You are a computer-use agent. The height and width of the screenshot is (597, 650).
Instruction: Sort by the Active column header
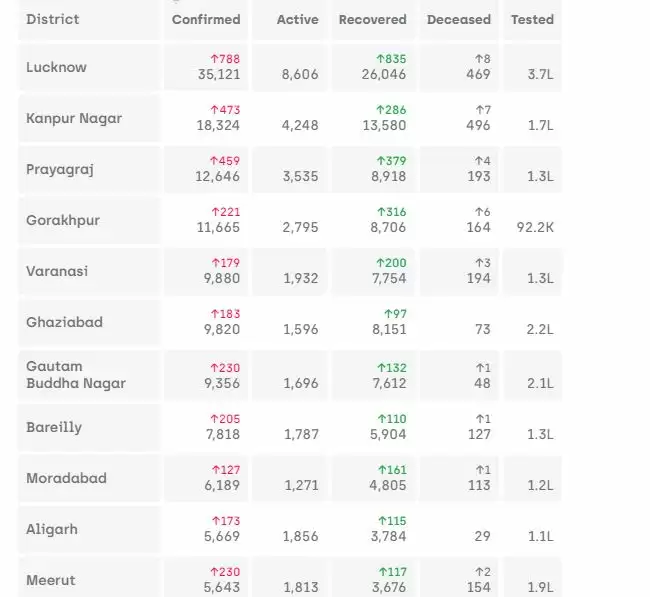pos(298,19)
